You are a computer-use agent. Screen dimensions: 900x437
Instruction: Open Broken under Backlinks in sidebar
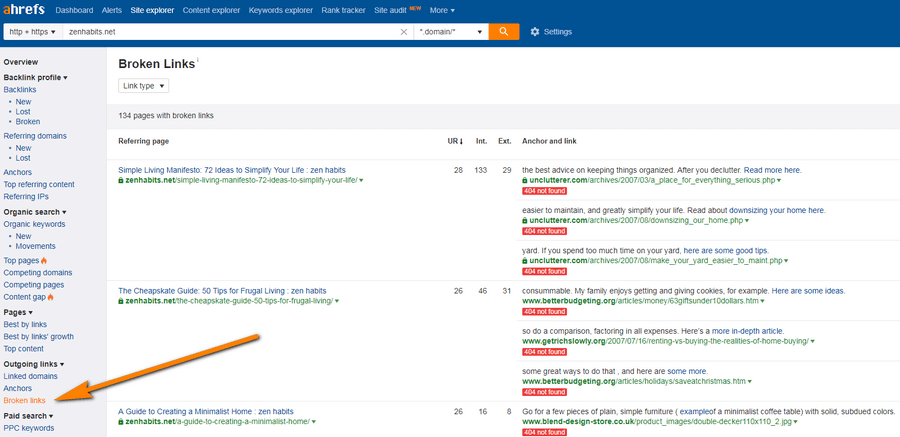pos(28,122)
